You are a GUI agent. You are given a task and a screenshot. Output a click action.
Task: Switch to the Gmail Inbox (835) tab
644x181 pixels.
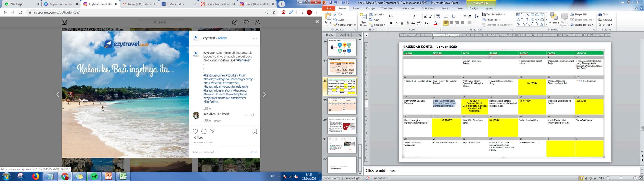point(139,4)
